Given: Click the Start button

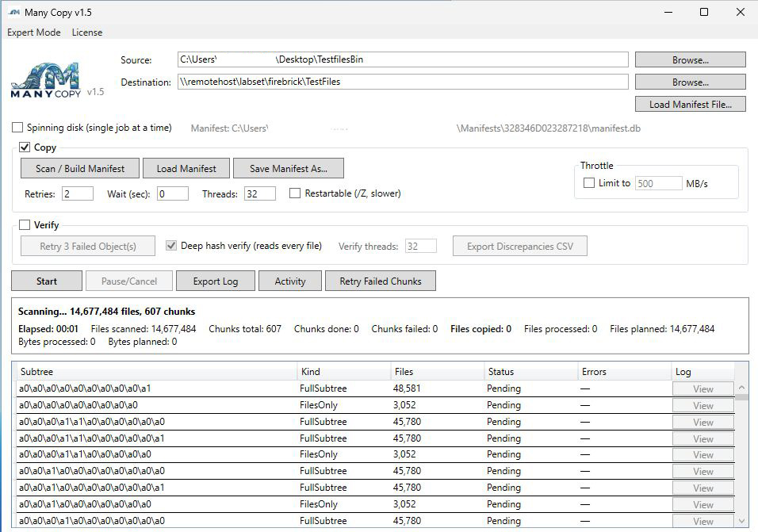Looking at the screenshot, I should 47,281.
